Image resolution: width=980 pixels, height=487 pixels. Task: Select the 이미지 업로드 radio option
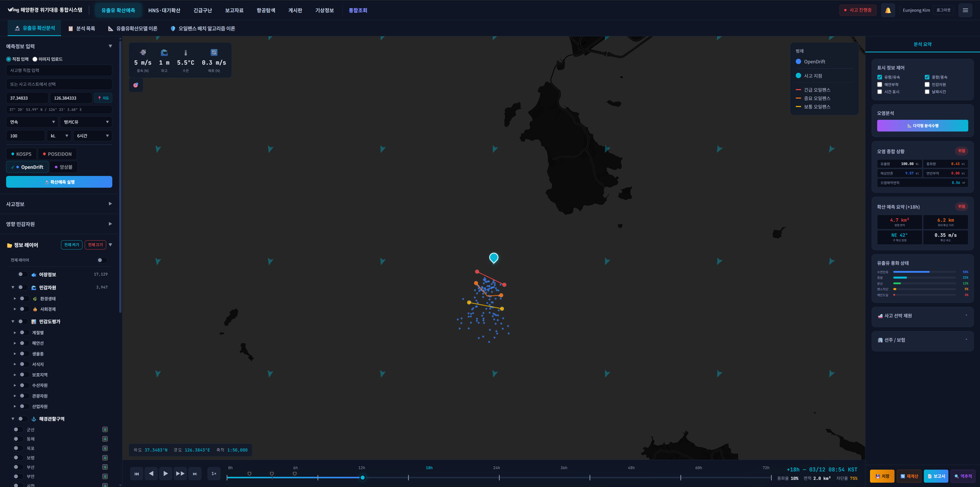point(35,59)
